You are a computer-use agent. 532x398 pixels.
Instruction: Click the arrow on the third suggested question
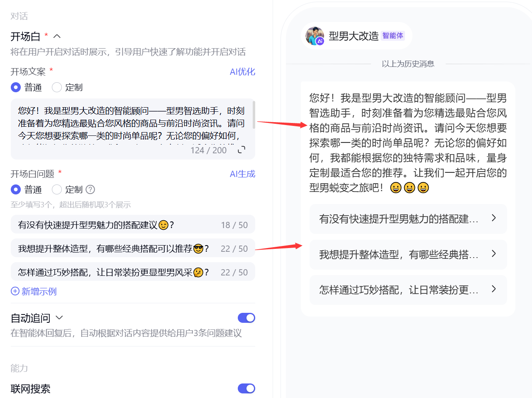[x=493, y=289]
